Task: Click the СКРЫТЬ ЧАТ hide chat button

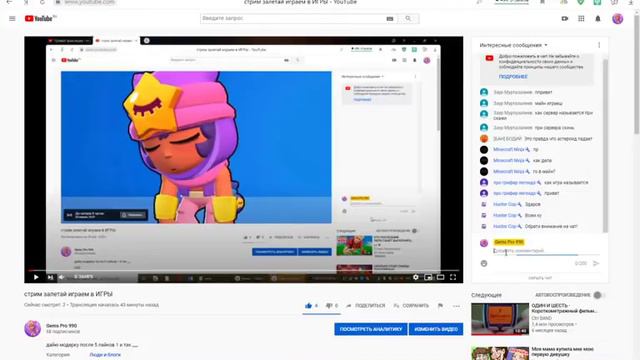Action: [x=540, y=278]
